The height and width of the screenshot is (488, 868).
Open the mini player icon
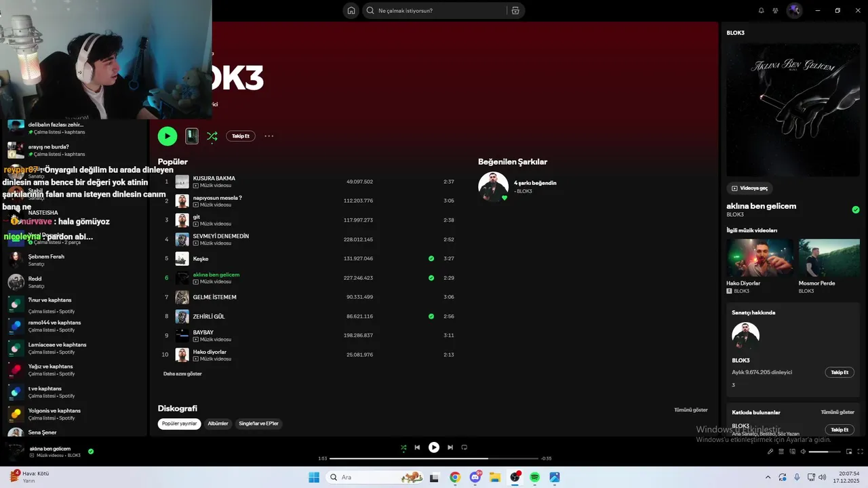click(849, 451)
